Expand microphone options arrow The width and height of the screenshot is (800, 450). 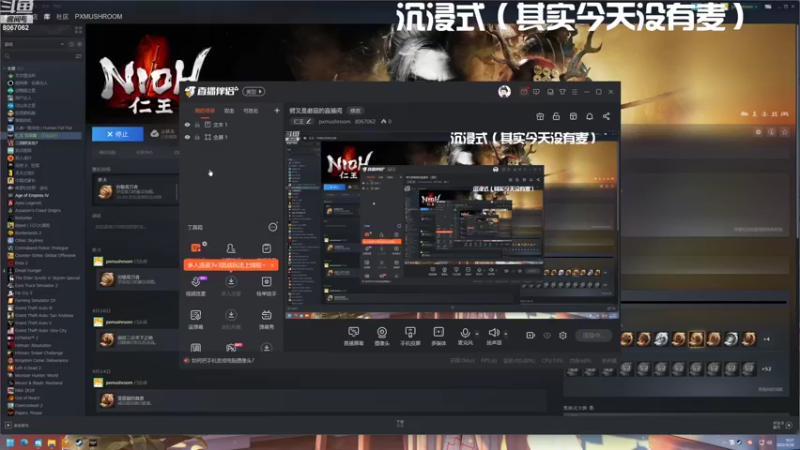point(477,334)
